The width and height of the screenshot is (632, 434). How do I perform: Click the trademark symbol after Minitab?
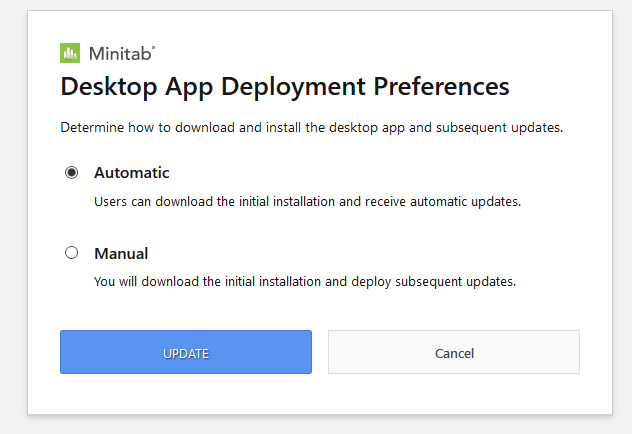[x=153, y=47]
